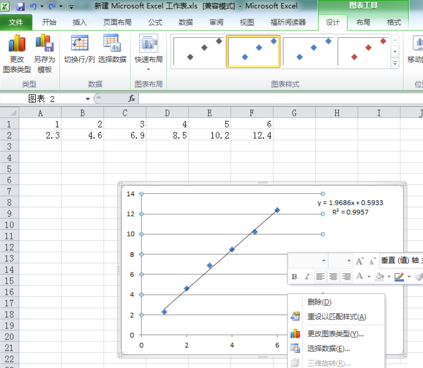Screen dimensions: 423x368
Task: Click the Name Box showing 图表 2
Action: (x=41, y=99)
